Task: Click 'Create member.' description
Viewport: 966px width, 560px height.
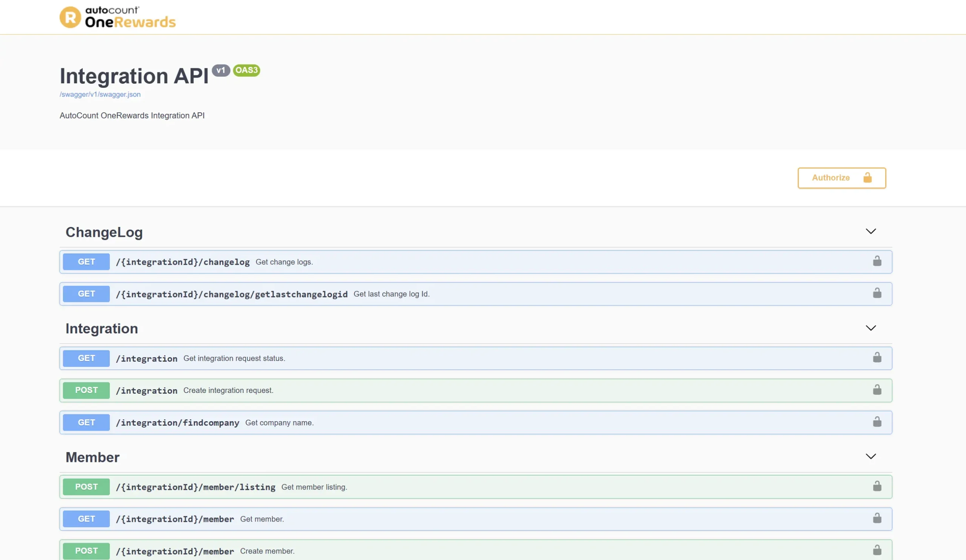Action: tap(267, 551)
